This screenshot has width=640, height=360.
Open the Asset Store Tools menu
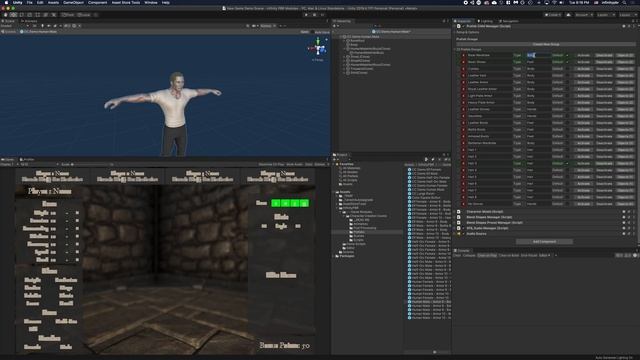point(126,2)
